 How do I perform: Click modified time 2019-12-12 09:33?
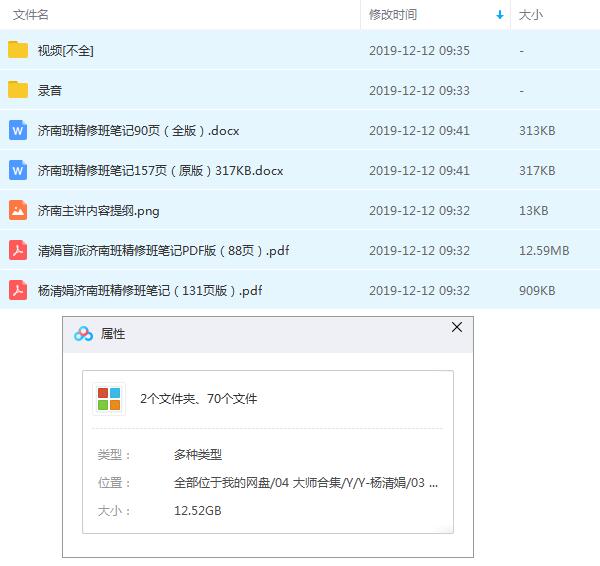(x=419, y=91)
